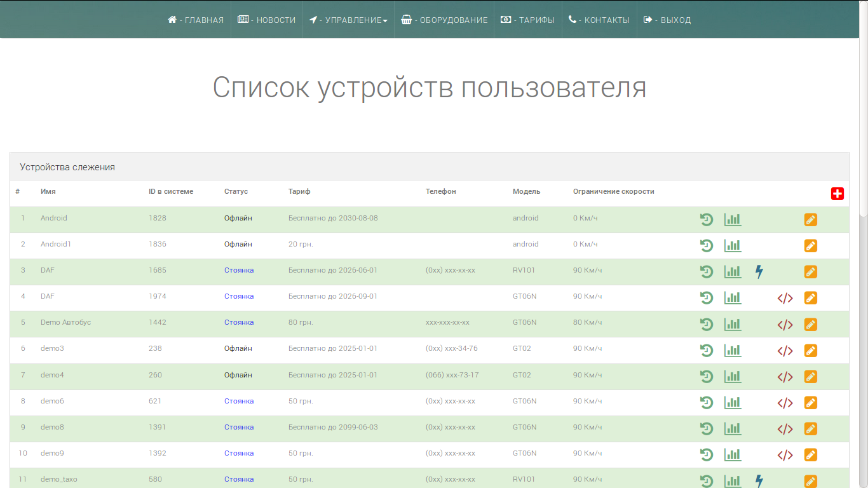Open Новости menu item
This screenshot has height=488, width=868.
(267, 20)
